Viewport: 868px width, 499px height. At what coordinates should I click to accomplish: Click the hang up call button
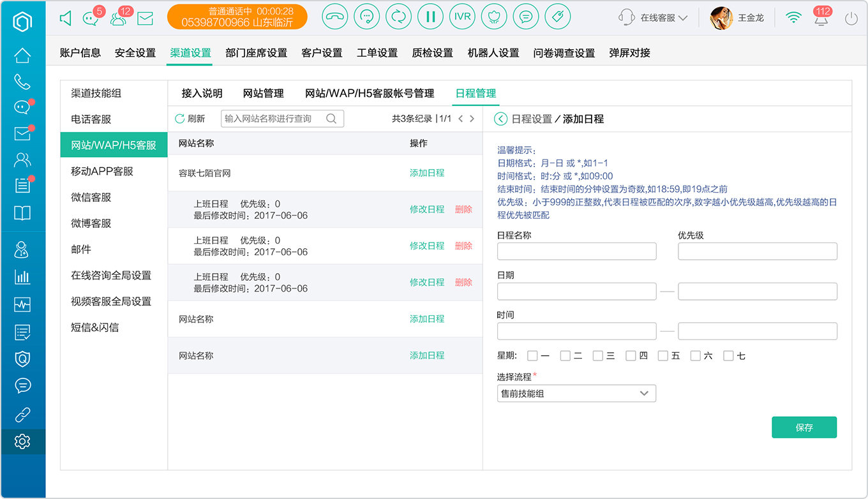pyautogui.click(x=334, y=17)
